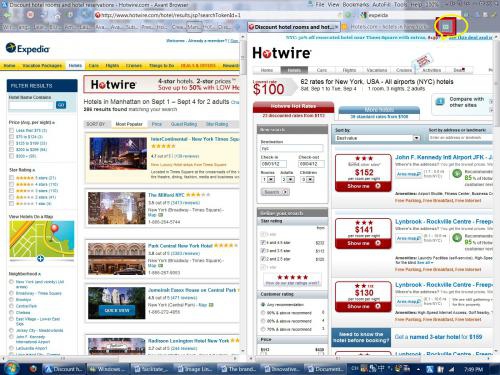Click the red map pin on Expedia map
500x375 pixels.
pyautogui.click(x=54, y=231)
